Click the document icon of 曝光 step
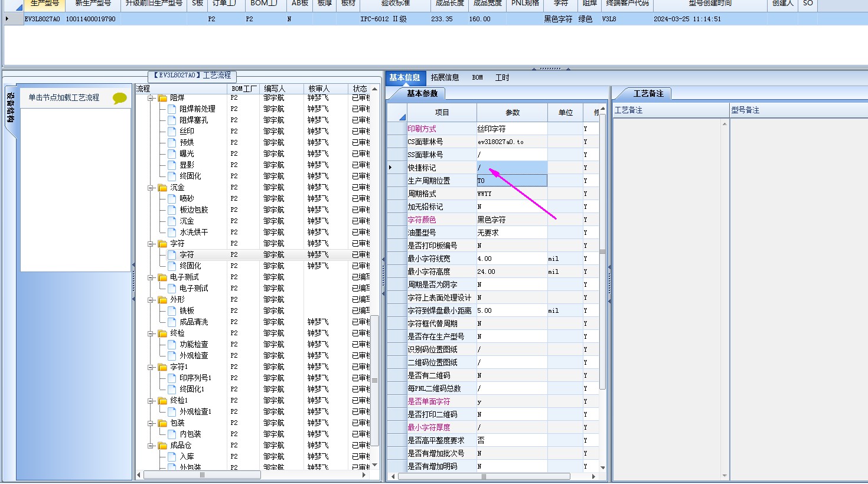 172,154
